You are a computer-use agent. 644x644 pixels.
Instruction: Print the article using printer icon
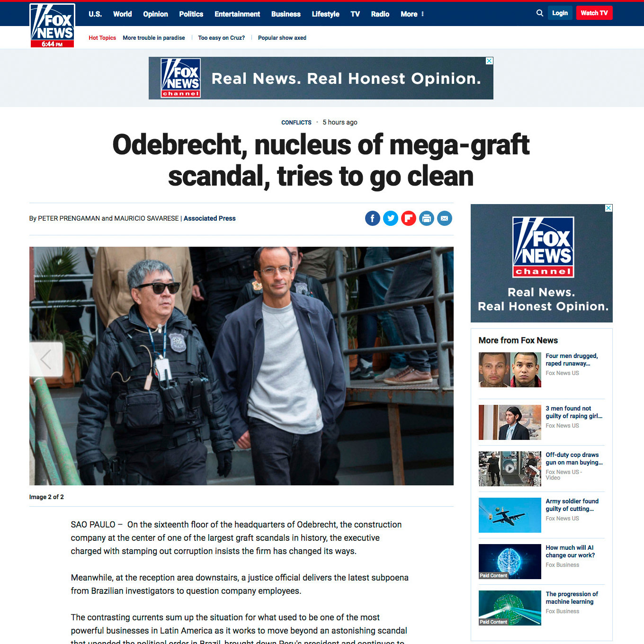point(427,218)
